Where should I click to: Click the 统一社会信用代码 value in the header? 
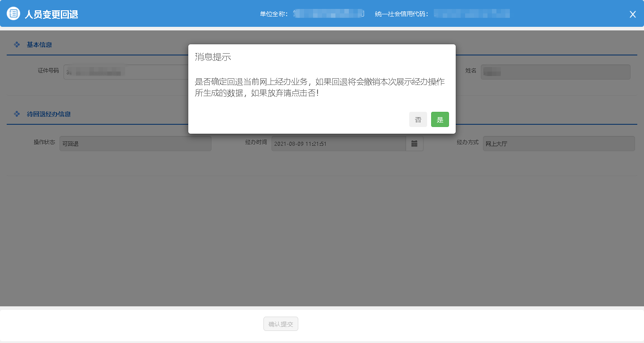[x=471, y=14]
